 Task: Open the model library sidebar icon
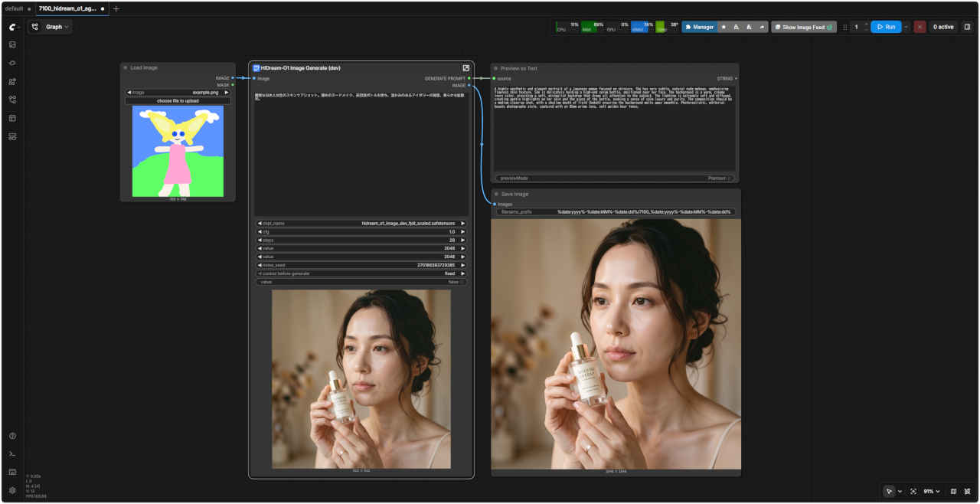[12, 81]
